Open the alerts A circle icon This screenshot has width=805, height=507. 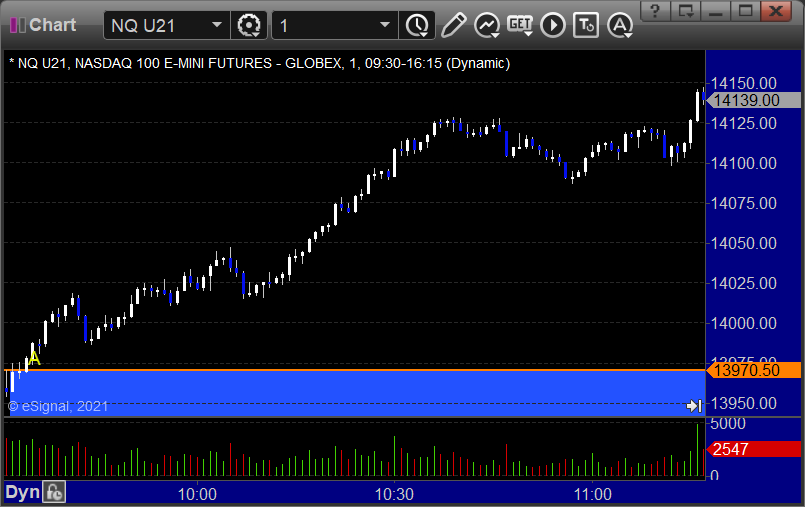tap(620, 25)
